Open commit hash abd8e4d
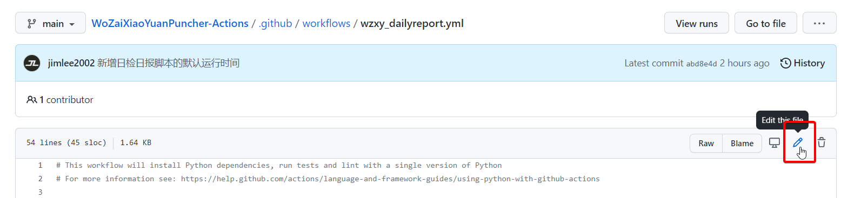The width and height of the screenshot is (868, 198). [x=702, y=64]
